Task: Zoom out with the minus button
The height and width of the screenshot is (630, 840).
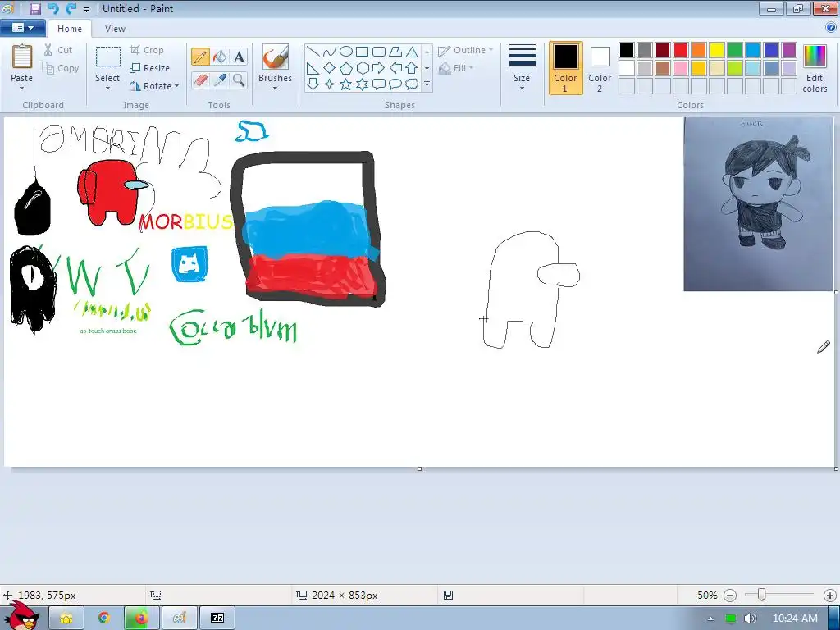Action: [730, 596]
